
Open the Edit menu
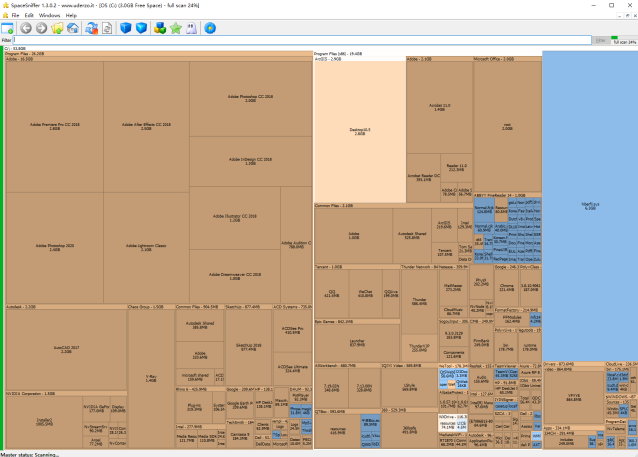coord(29,15)
